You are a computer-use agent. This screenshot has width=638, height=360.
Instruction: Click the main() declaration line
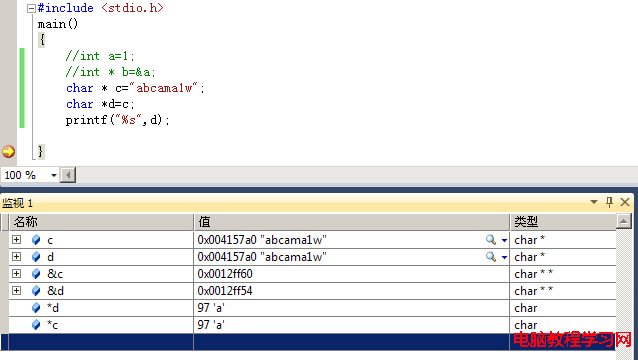point(58,24)
